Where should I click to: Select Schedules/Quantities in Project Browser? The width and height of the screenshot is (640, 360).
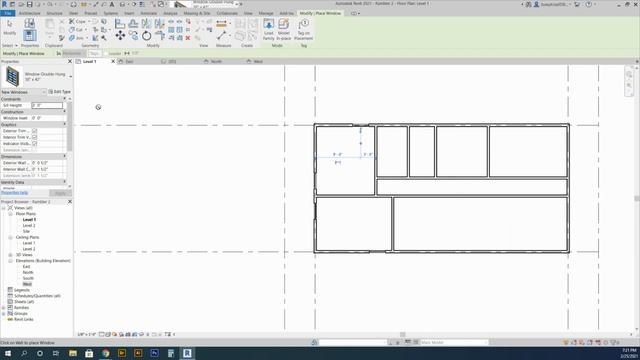tap(37, 296)
